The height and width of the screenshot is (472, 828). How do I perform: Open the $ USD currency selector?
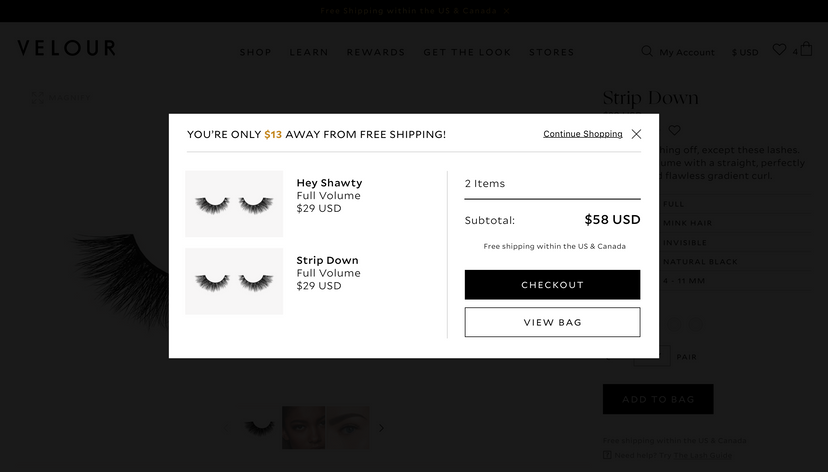[745, 52]
